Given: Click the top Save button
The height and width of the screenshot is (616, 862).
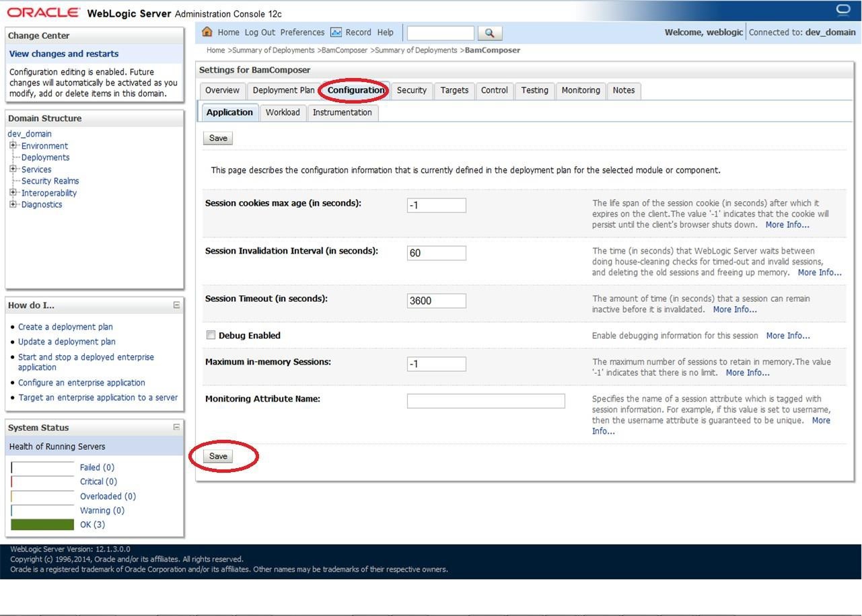Looking at the screenshot, I should (218, 138).
